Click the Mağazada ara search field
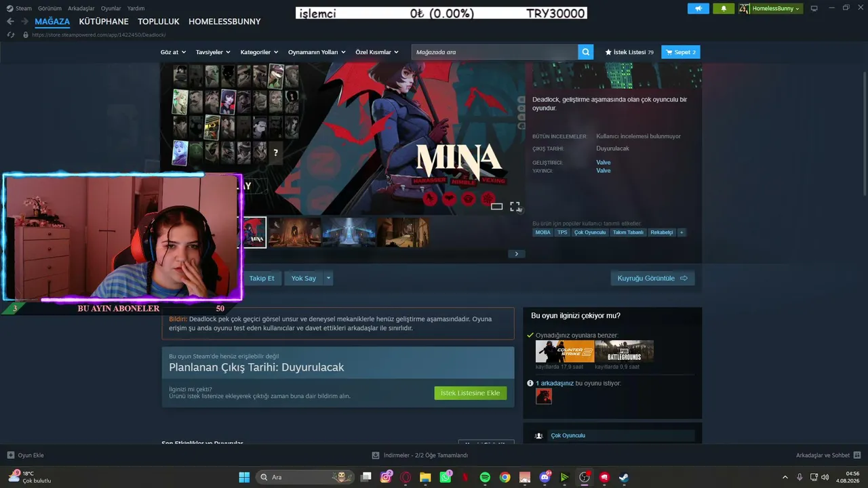 [x=495, y=52]
